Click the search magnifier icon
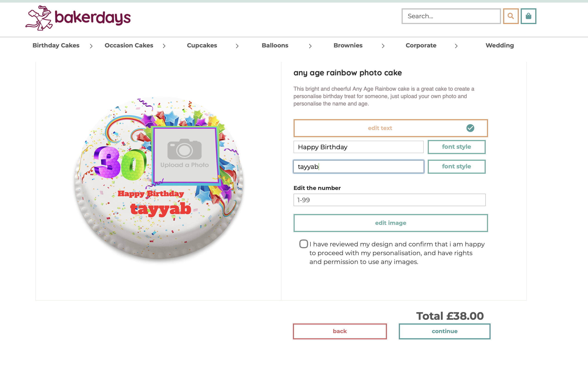The height and width of the screenshot is (366, 588). [511, 16]
